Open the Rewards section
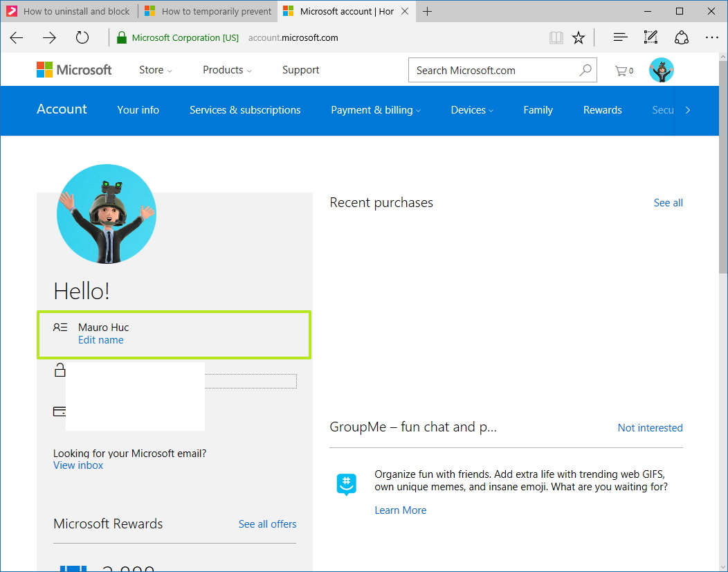Screen dimensions: 728x572 click(x=602, y=110)
